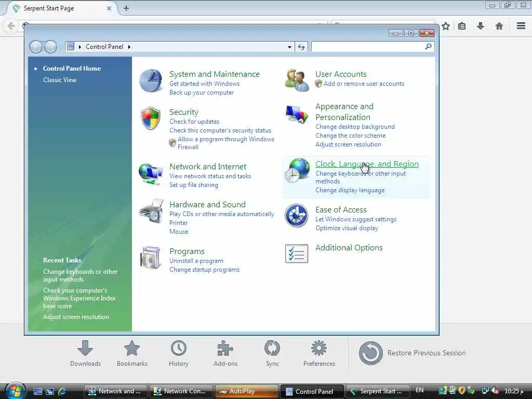Click the taskbar clock showing 10:25

coord(514,391)
